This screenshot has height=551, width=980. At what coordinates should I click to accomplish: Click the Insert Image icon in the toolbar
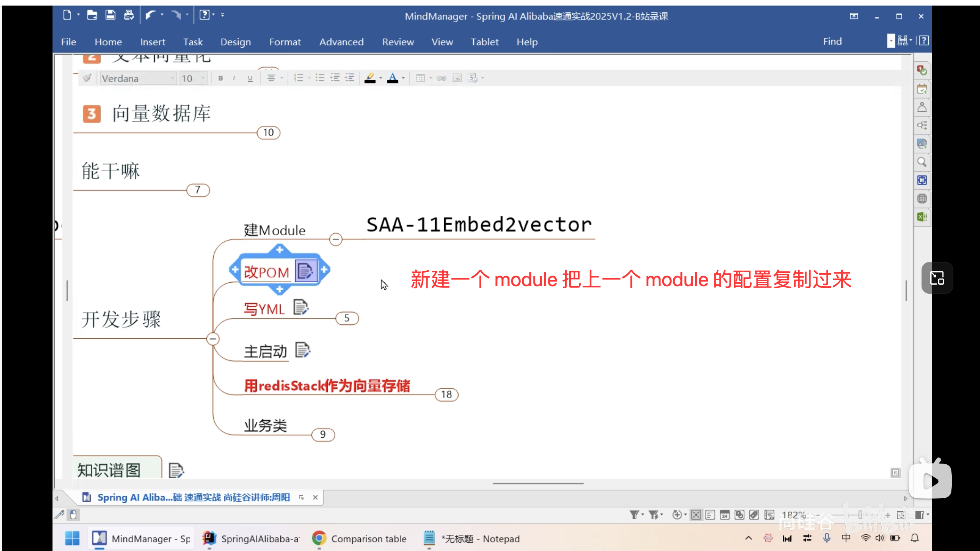pos(456,78)
